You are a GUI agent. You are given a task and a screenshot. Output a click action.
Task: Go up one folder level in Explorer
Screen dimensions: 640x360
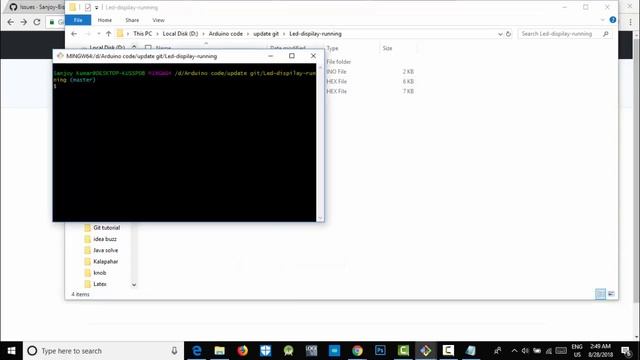coord(108,34)
